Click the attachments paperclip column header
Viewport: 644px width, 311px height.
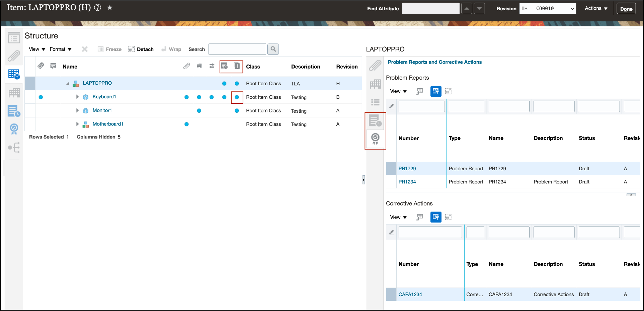coord(186,66)
